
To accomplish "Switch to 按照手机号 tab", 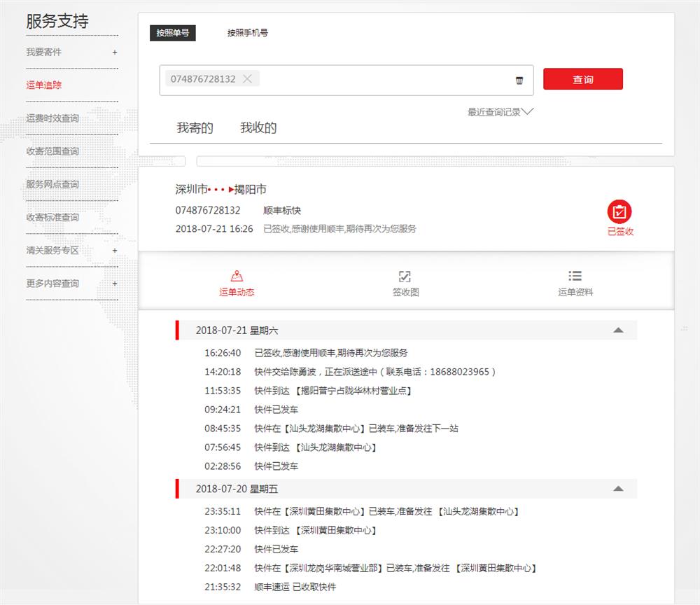I will (247, 33).
